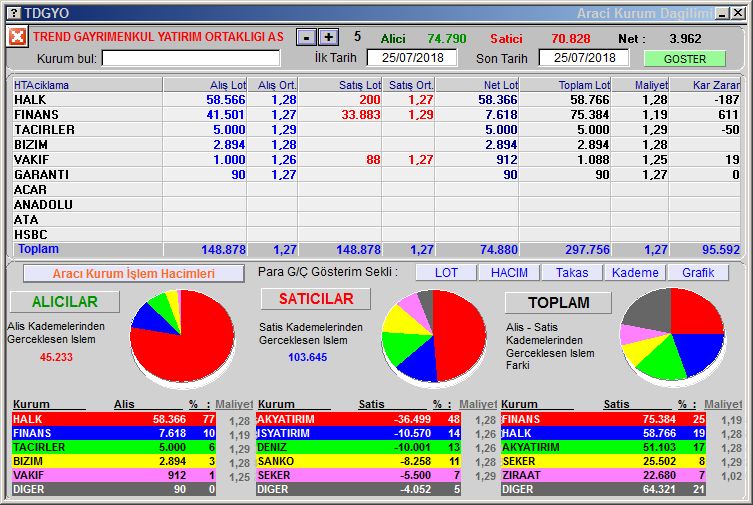Switch display to HACIM

click(509, 273)
